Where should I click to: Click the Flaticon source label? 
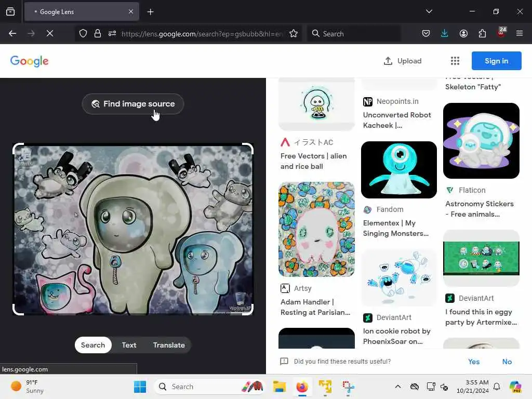[472, 190]
